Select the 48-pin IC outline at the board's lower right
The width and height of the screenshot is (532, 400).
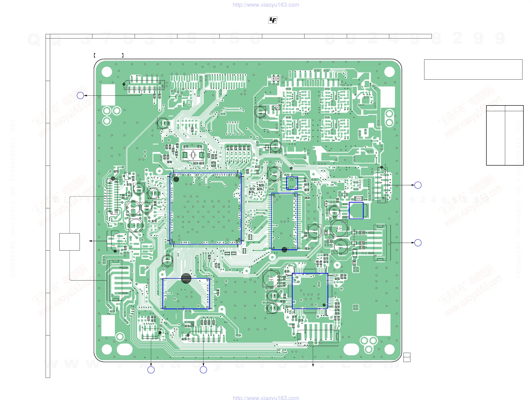click(x=310, y=291)
